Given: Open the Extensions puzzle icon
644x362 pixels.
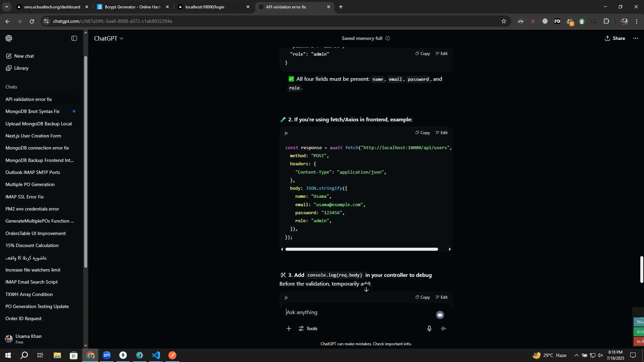Looking at the screenshot, I should point(606,21).
